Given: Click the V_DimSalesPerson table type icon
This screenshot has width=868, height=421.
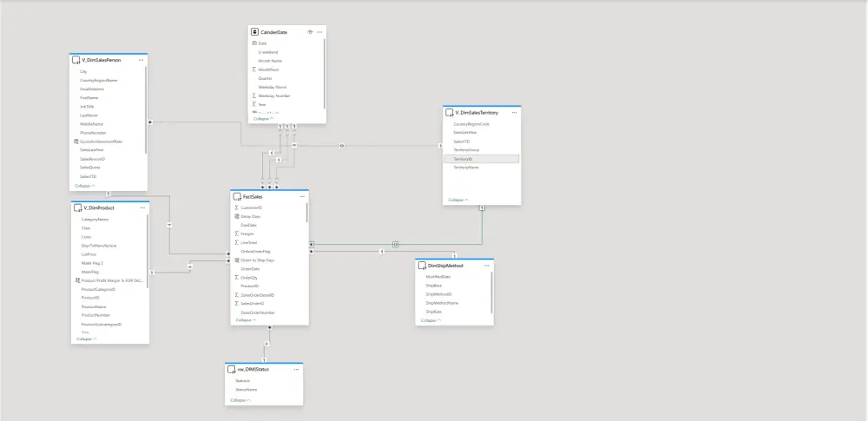Looking at the screenshot, I should pyautogui.click(x=76, y=60).
